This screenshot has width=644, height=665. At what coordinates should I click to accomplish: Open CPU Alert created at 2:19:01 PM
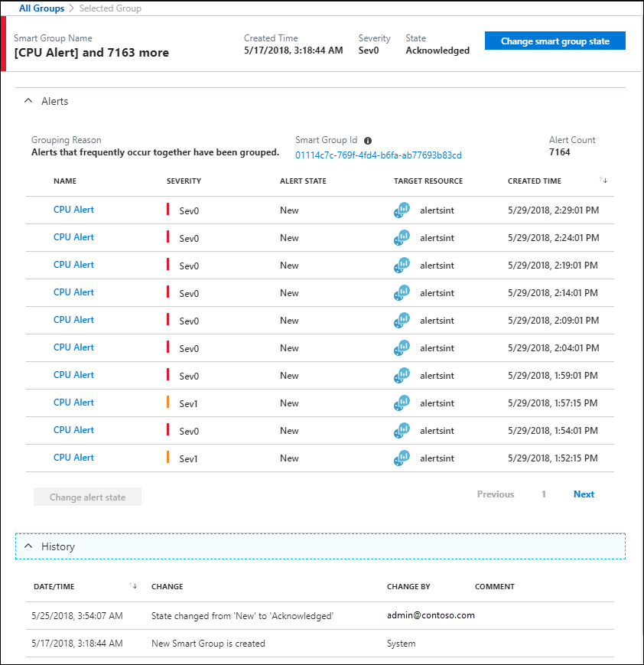[x=73, y=265]
